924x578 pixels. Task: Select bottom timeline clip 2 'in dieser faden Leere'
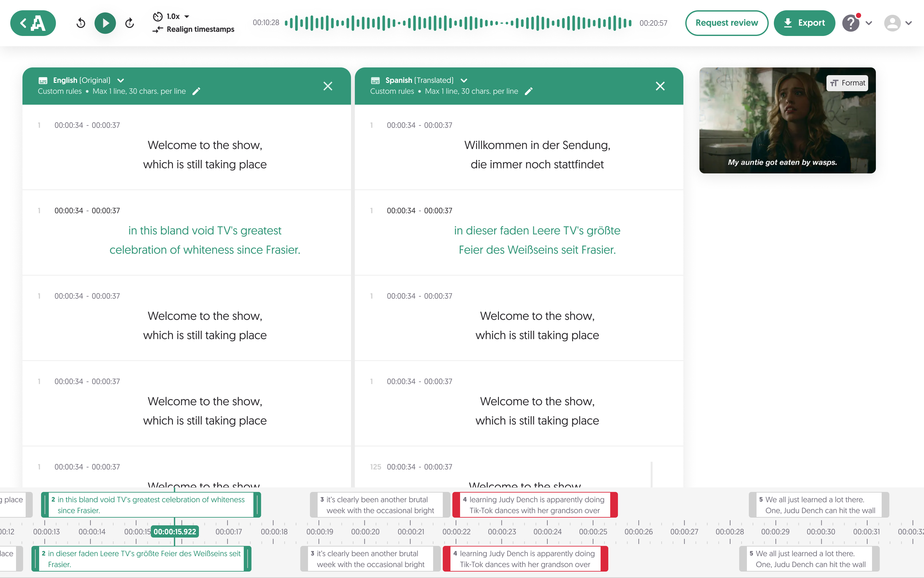click(x=141, y=558)
